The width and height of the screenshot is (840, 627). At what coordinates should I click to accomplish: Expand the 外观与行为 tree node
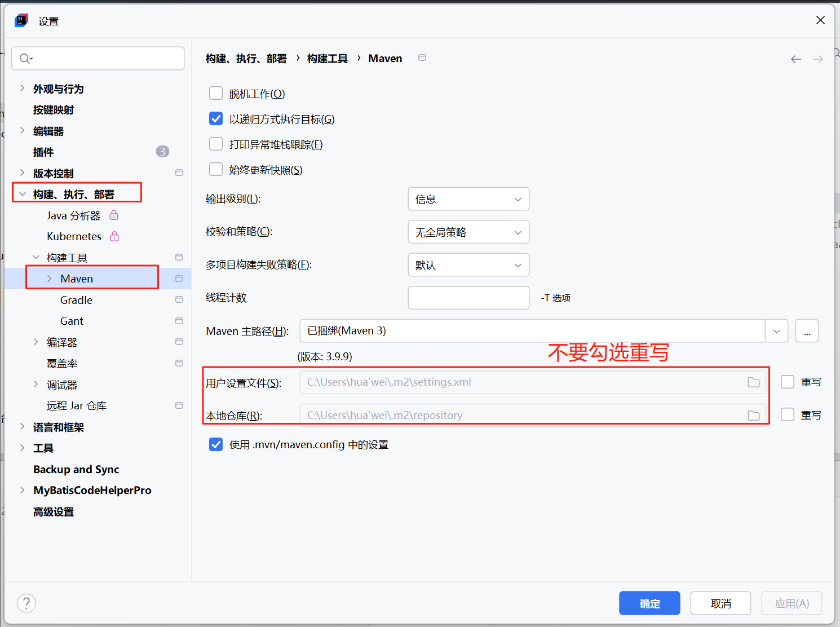(22, 88)
